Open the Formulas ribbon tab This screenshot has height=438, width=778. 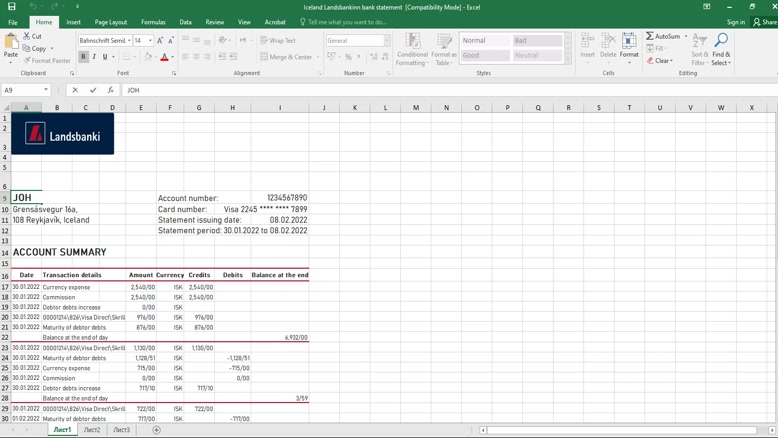[x=153, y=22]
